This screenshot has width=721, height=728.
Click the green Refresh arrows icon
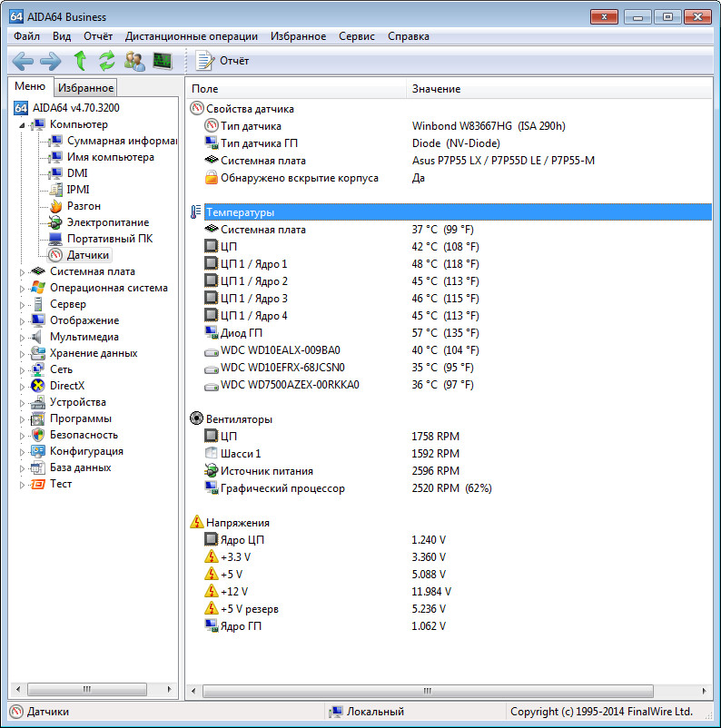[107, 61]
